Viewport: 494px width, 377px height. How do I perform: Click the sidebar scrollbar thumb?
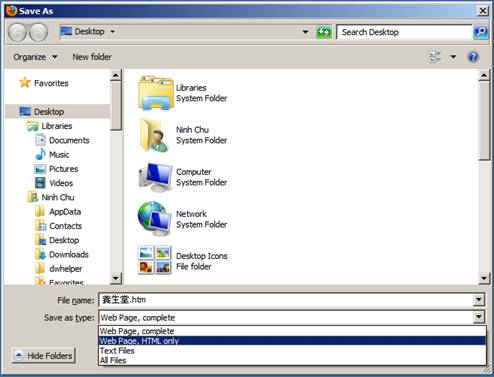pyautogui.click(x=116, y=106)
